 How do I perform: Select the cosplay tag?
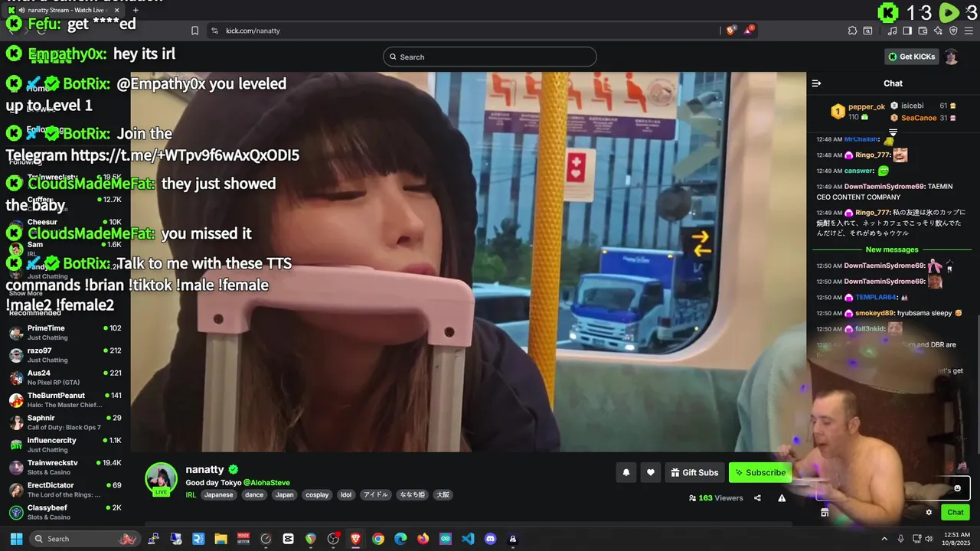[317, 495]
